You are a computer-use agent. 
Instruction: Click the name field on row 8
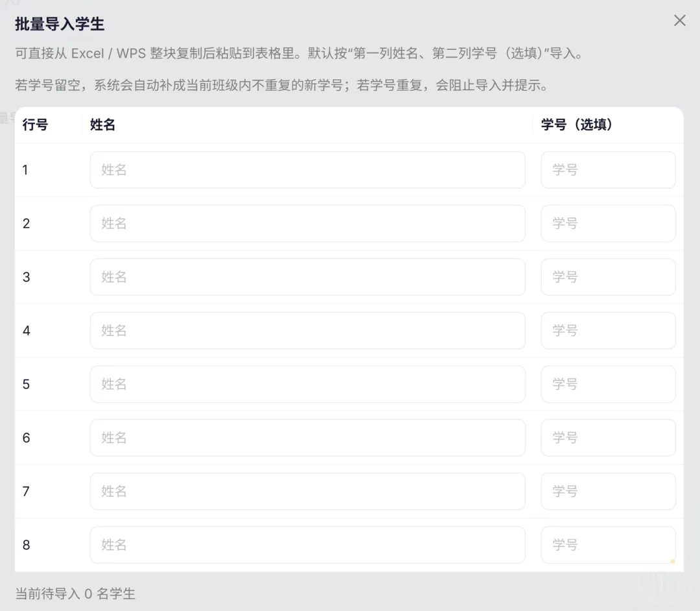[x=308, y=545]
